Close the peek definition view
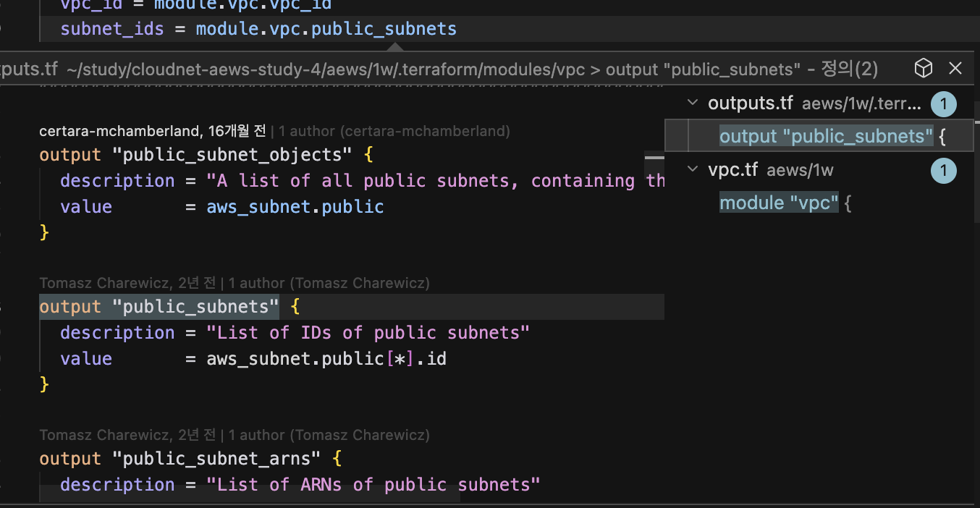Image resolution: width=980 pixels, height=508 pixels. click(x=955, y=67)
